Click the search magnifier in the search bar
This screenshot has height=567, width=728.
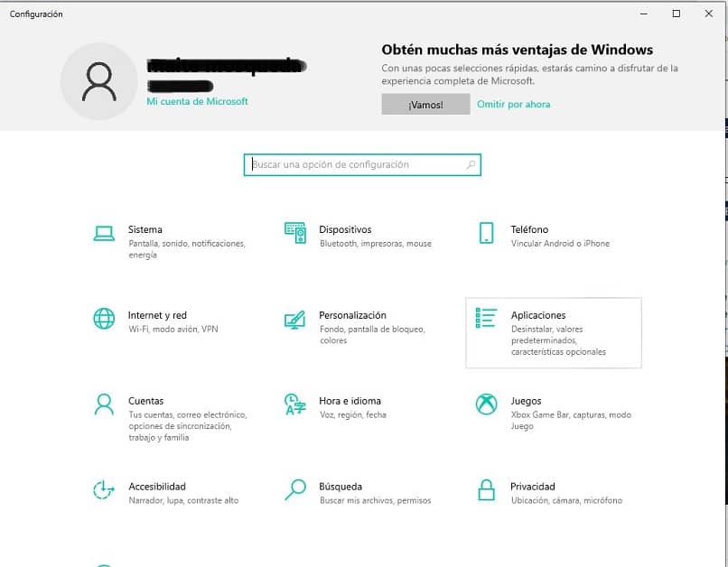(x=471, y=164)
